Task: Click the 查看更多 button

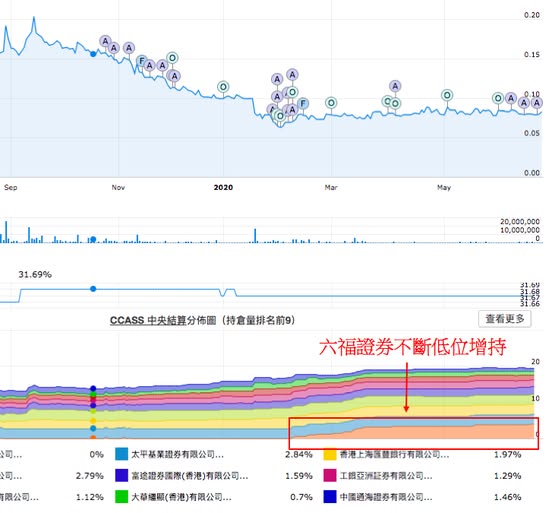Action: tap(504, 319)
